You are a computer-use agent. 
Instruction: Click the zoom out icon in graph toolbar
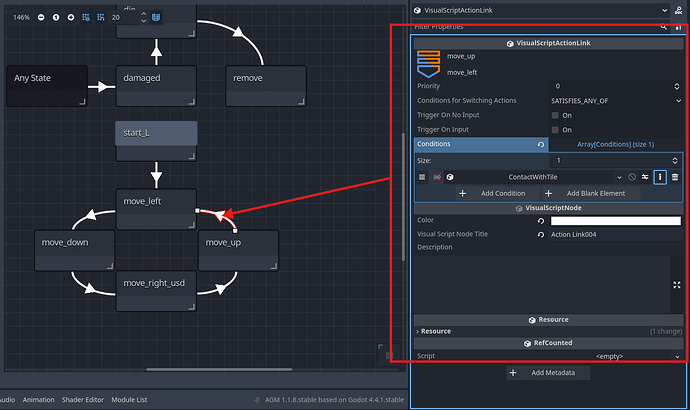(41, 18)
